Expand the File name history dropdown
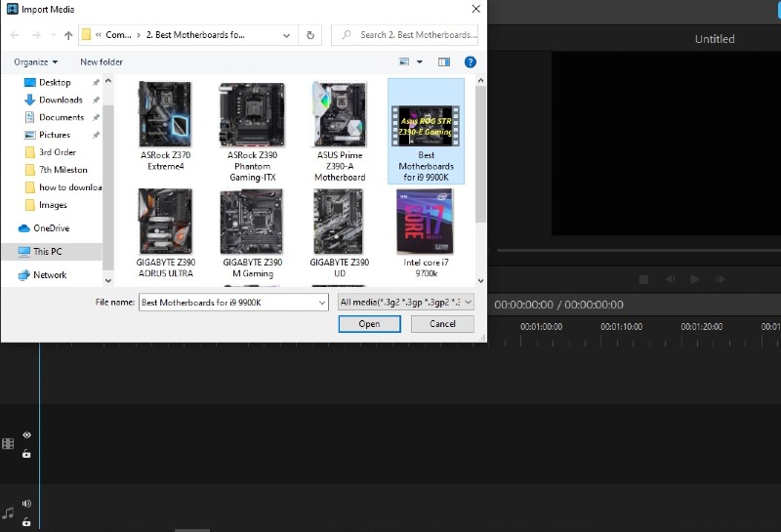This screenshot has width=781, height=532. tap(322, 303)
